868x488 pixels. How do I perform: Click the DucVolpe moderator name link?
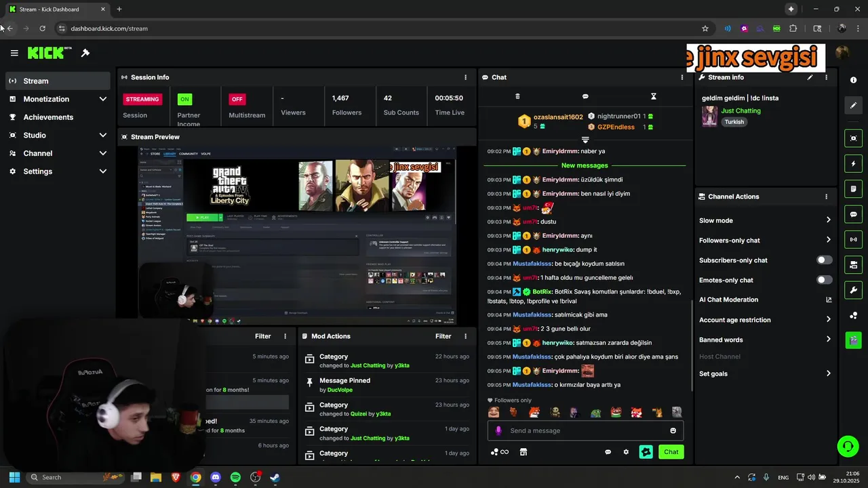click(340, 390)
